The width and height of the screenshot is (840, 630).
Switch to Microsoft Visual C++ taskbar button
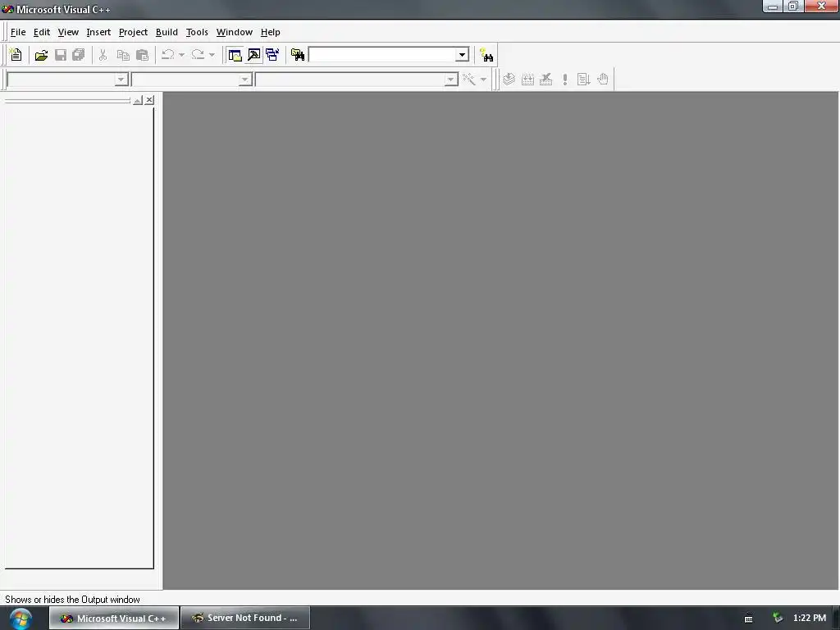[114, 619]
